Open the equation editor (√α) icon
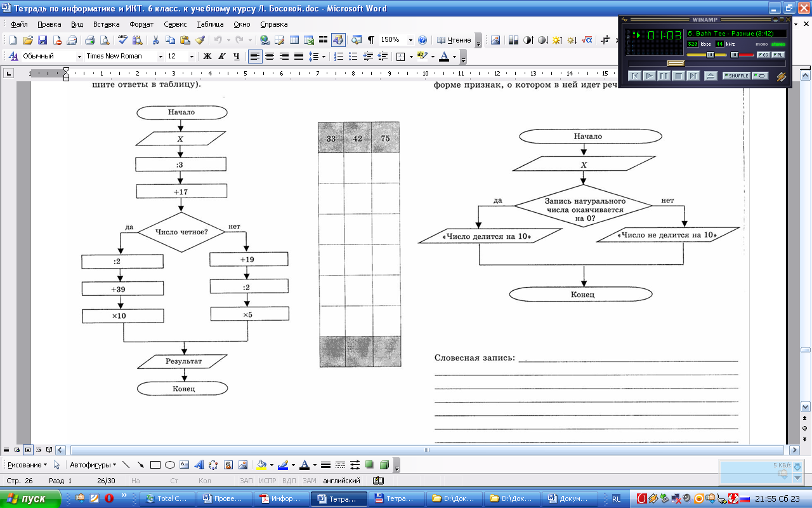Screen dimensions: 812x508 [587, 40]
